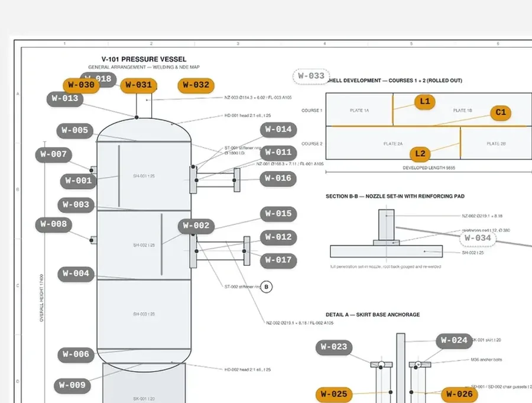Click the "COURSE 2" label
The width and height of the screenshot is (532, 403).
click(312, 144)
